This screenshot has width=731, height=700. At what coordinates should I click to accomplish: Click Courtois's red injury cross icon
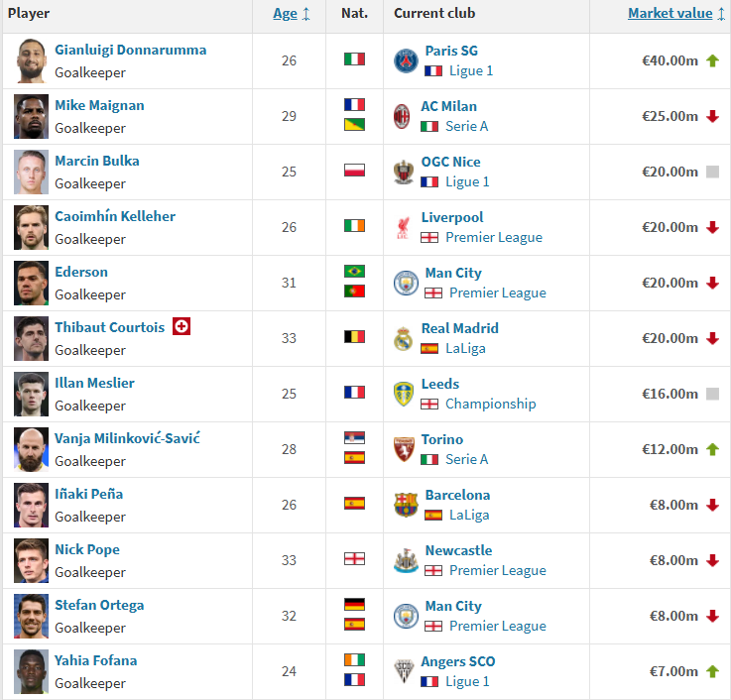[x=182, y=326]
